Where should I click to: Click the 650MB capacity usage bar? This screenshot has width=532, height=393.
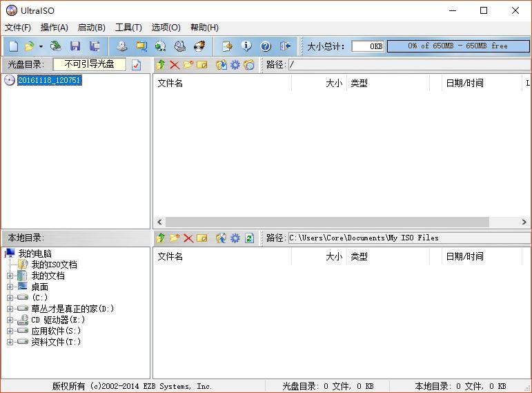(x=457, y=46)
